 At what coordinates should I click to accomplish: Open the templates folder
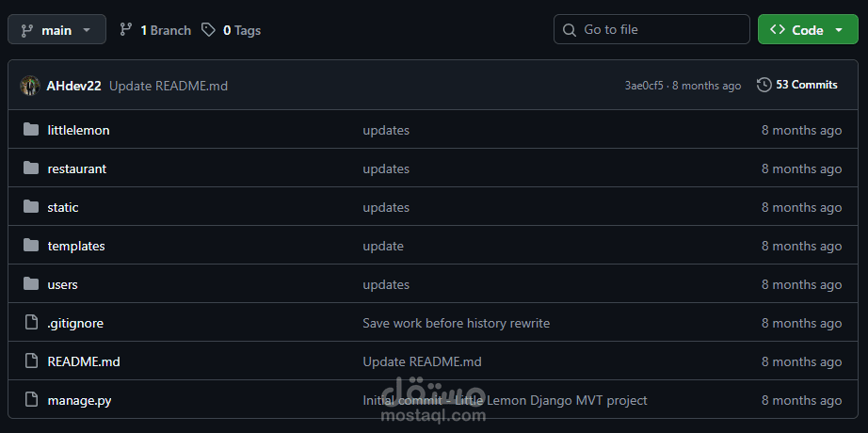pos(76,246)
